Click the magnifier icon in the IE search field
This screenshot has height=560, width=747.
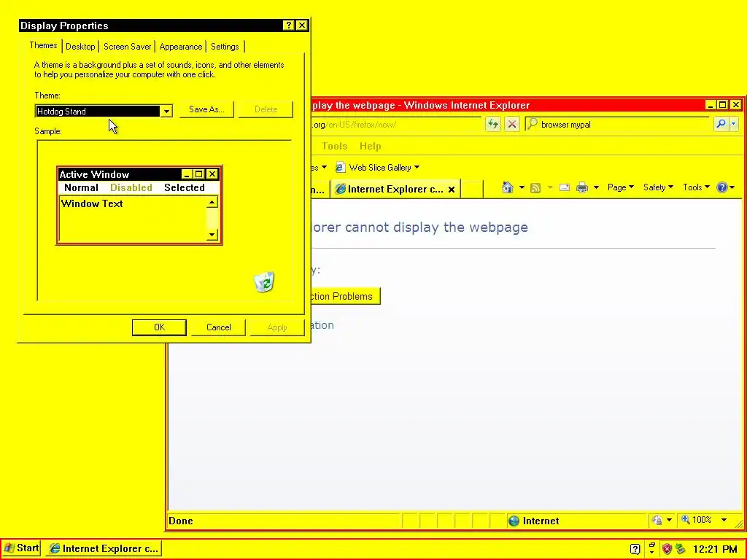click(532, 124)
